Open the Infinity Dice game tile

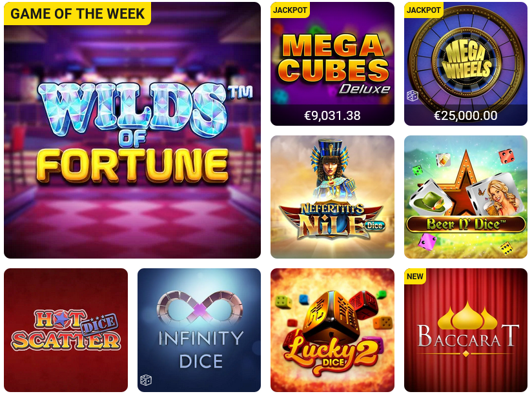click(199, 330)
